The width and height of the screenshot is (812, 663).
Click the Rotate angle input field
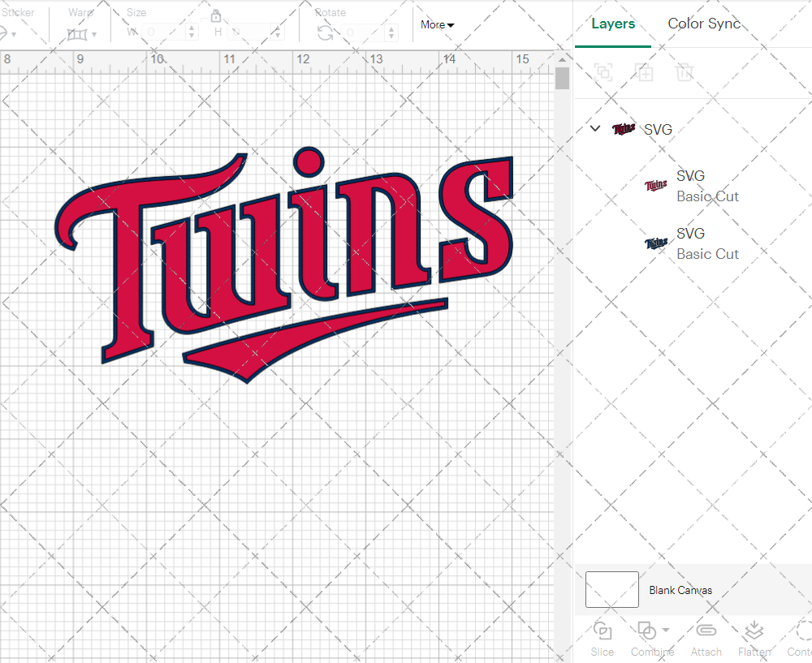pos(363,33)
